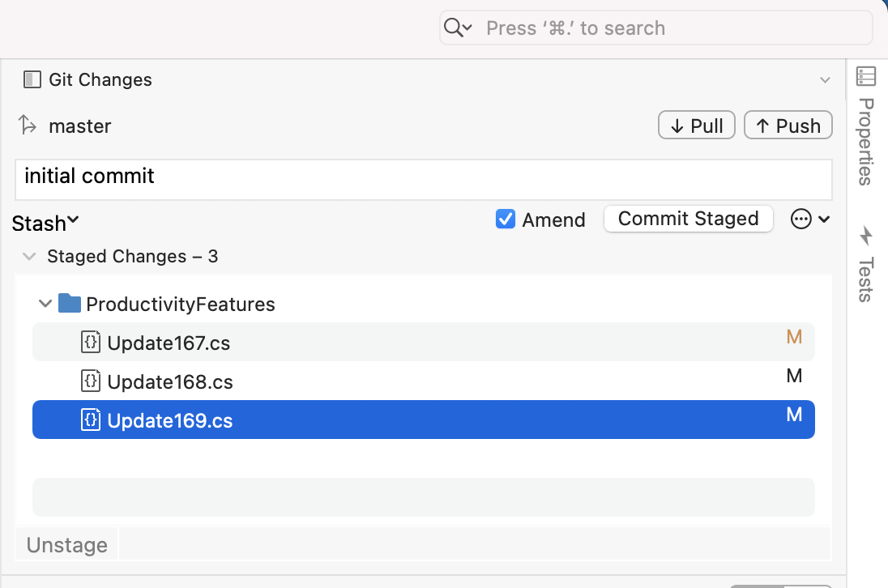Click the Update167.cs file icon
Viewport: 888px width, 588px height.
91,343
